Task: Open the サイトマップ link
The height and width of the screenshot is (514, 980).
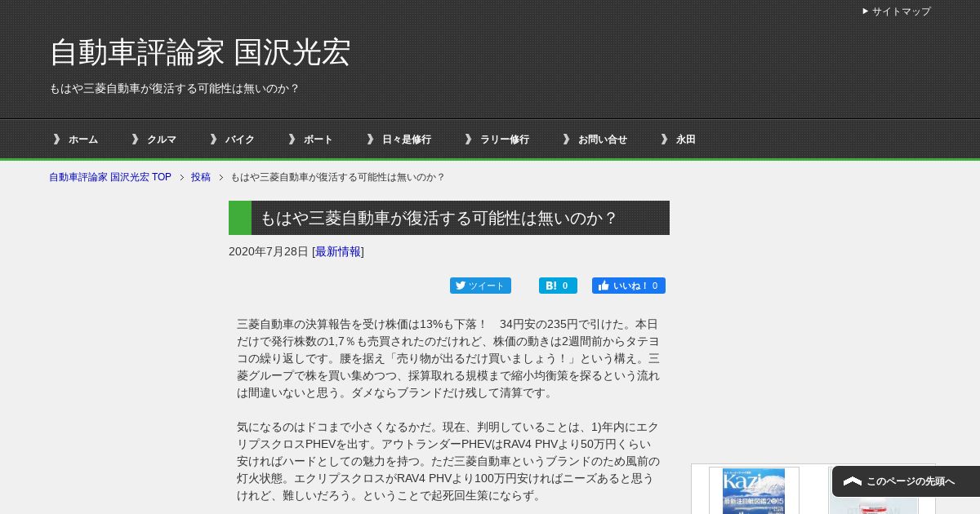Action: pos(901,11)
